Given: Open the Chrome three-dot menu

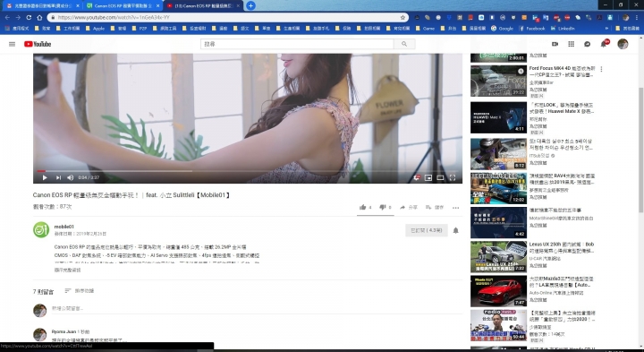Looking at the screenshot, I should 637,17.
